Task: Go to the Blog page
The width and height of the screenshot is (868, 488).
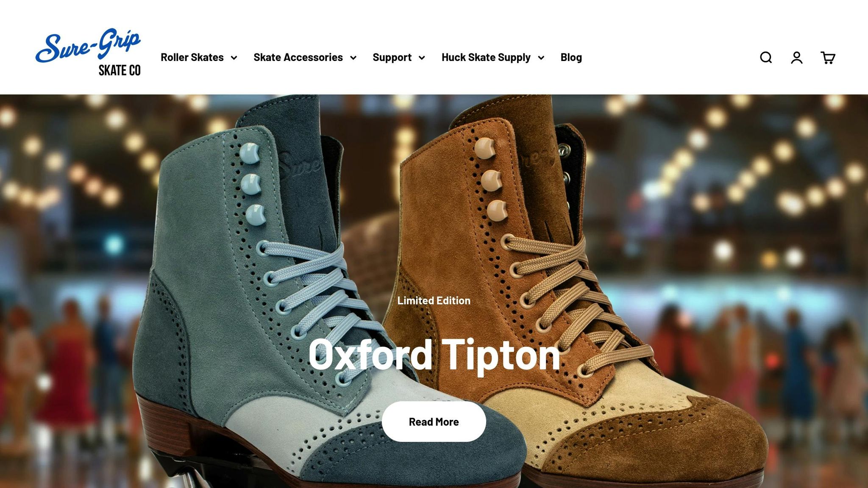Action: coord(571,58)
